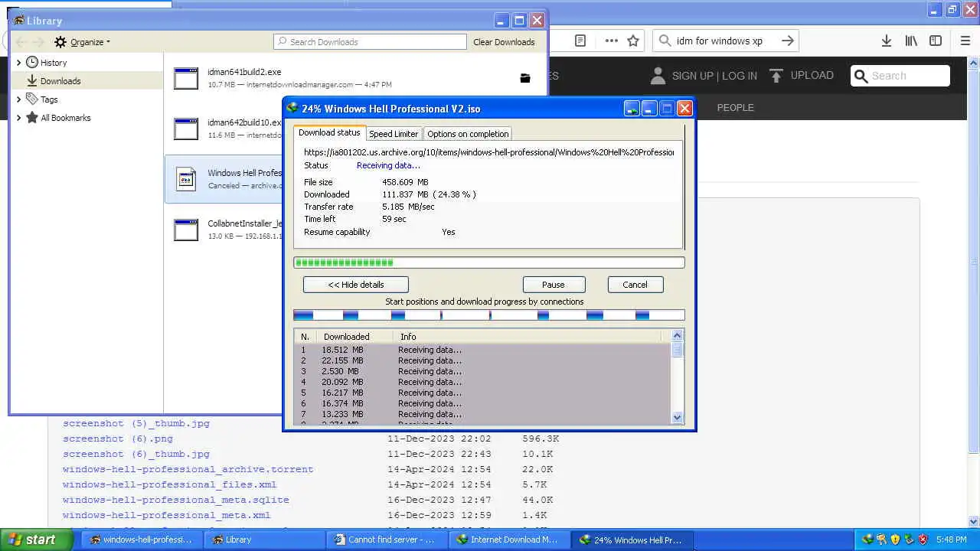Open screenshot (5)_thumb.jpg link
Image resolution: width=980 pixels, height=551 pixels.
click(x=136, y=423)
